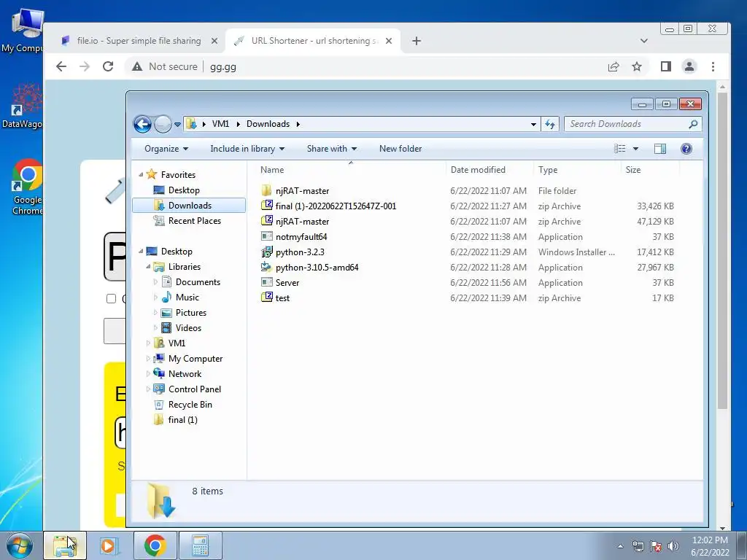Expand the Pictures library node
This screenshot has height=560, width=747.
coord(155,312)
